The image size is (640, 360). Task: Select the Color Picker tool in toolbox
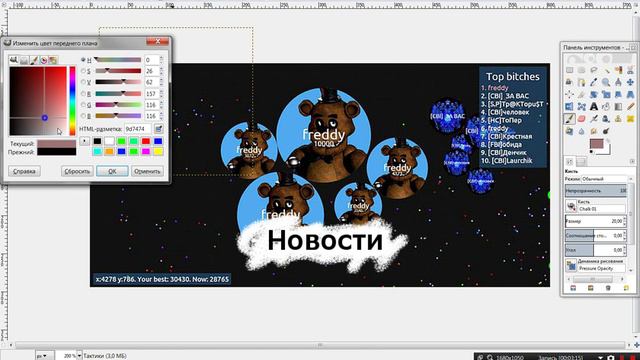point(594,82)
